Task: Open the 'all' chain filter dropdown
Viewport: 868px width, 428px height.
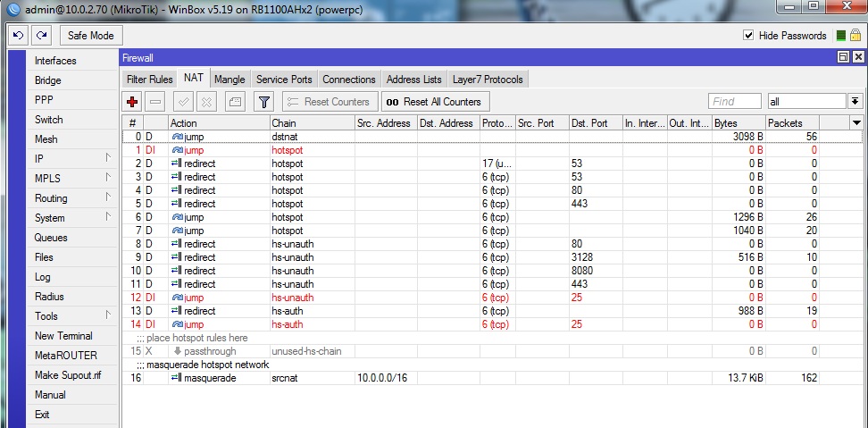Action: [855, 101]
